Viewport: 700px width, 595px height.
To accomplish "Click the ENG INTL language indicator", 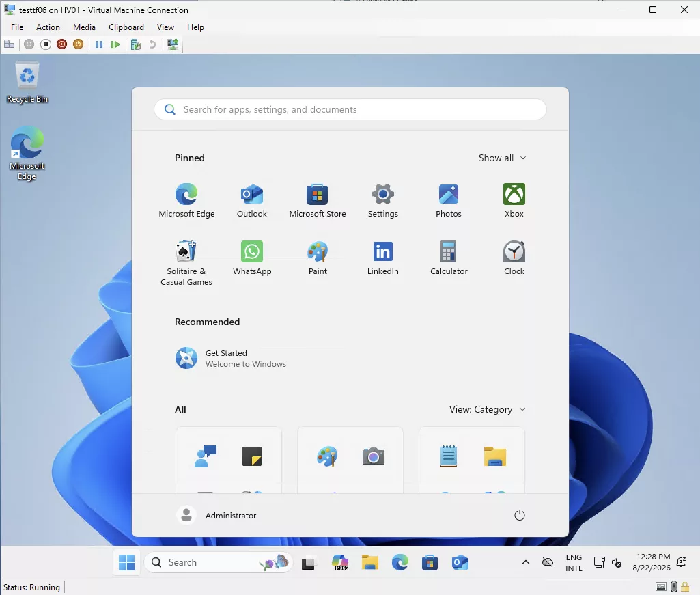I will (x=574, y=563).
